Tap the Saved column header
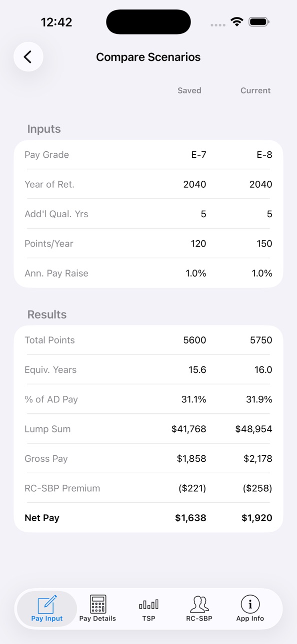Screen dimensions: 297x644 (189, 90)
